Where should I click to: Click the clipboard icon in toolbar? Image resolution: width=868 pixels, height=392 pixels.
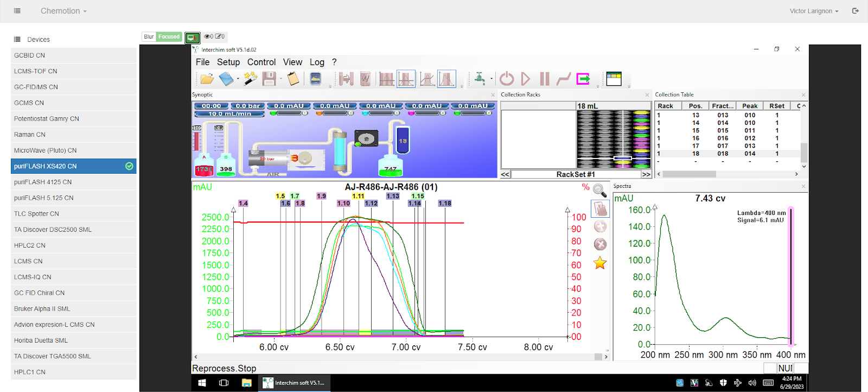pyautogui.click(x=293, y=79)
